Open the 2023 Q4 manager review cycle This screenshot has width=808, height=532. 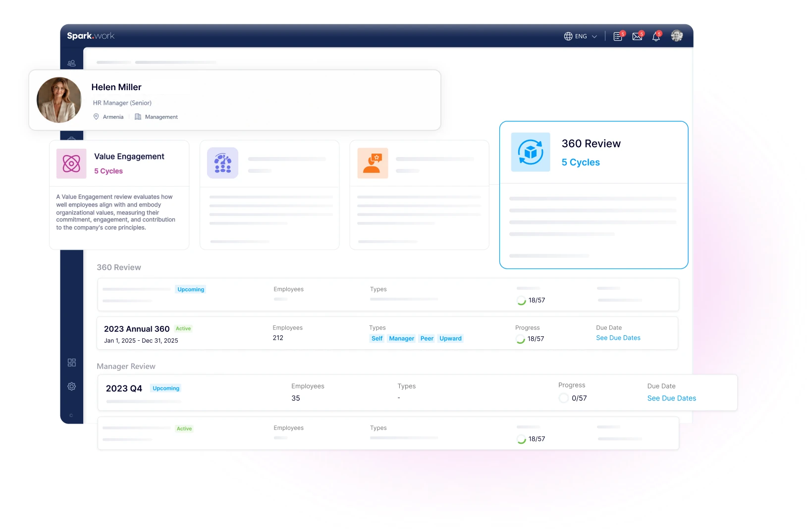tap(124, 389)
